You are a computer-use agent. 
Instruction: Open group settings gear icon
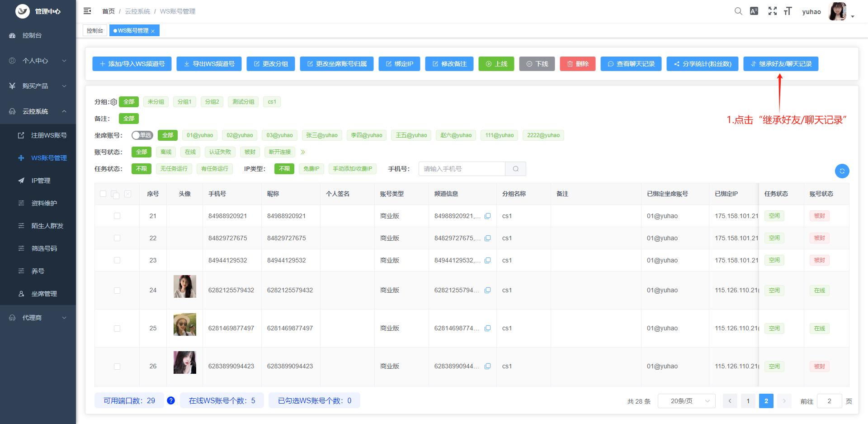(x=113, y=102)
